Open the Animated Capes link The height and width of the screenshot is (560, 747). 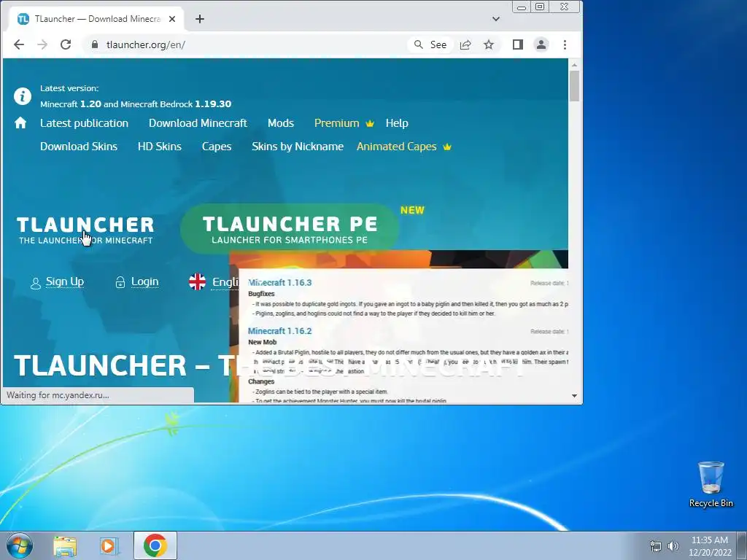396,147
